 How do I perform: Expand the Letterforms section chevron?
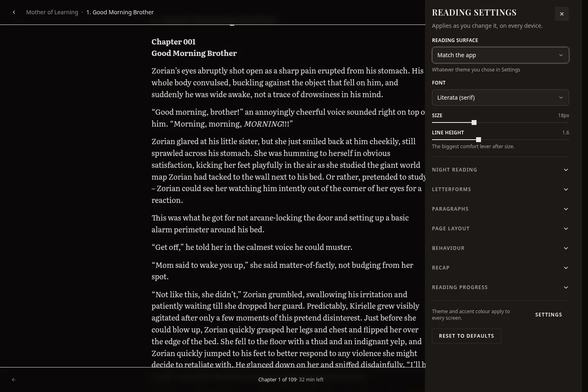pyautogui.click(x=566, y=189)
